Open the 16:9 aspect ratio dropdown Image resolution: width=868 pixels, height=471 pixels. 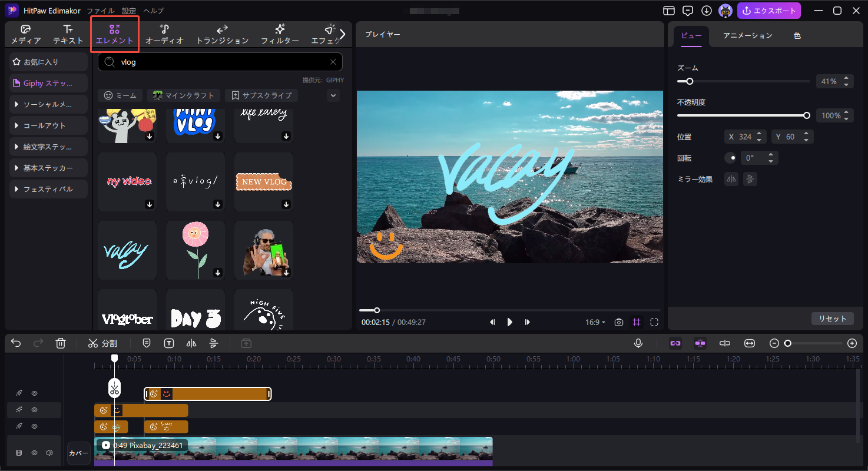[x=595, y=322]
